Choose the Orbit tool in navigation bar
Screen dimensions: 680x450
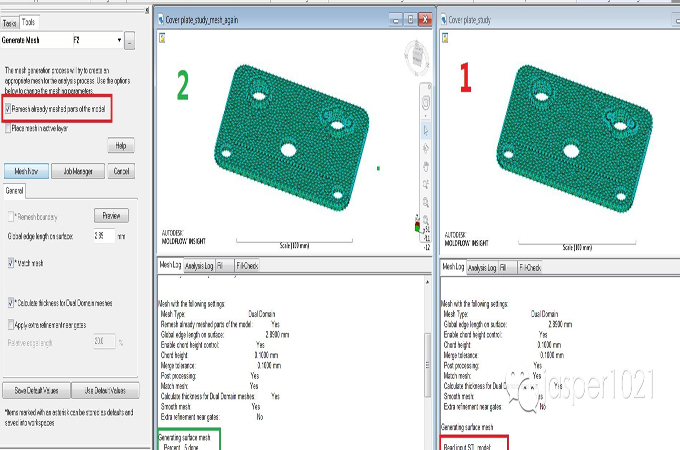pos(425,149)
